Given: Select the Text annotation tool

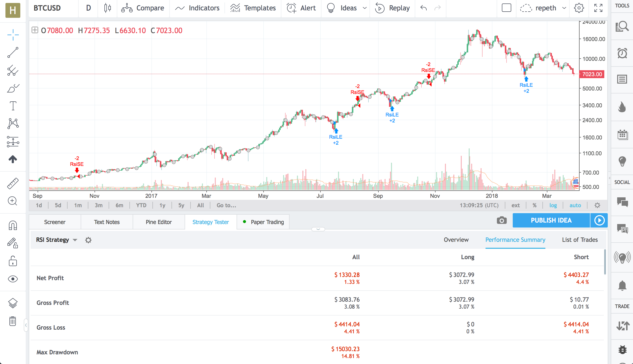Looking at the screenshot, I should (x=13, y=106).
